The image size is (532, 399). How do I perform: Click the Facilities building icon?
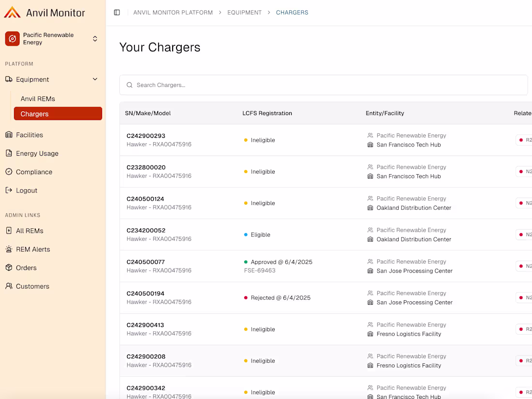tap(9, 135)
